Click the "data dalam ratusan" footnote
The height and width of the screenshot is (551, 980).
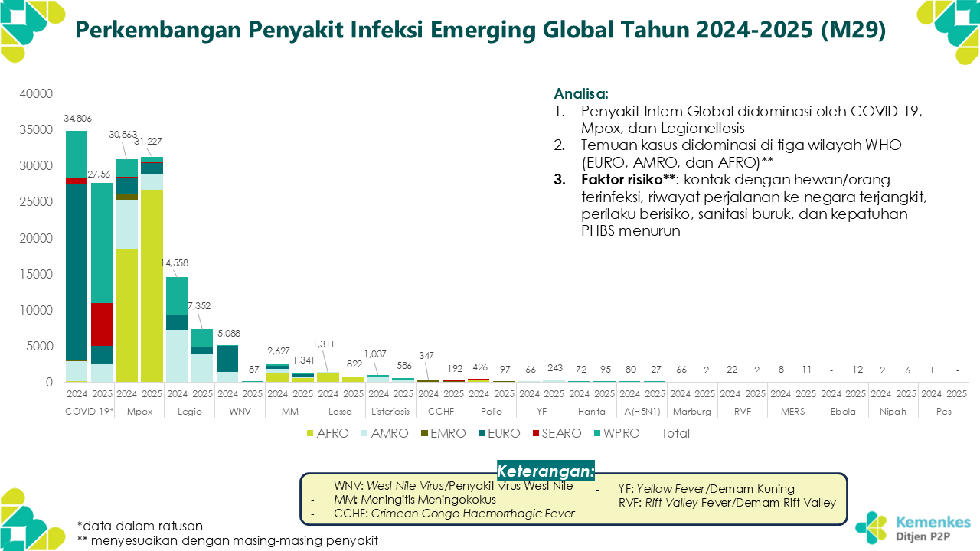[x=140, y=526]
